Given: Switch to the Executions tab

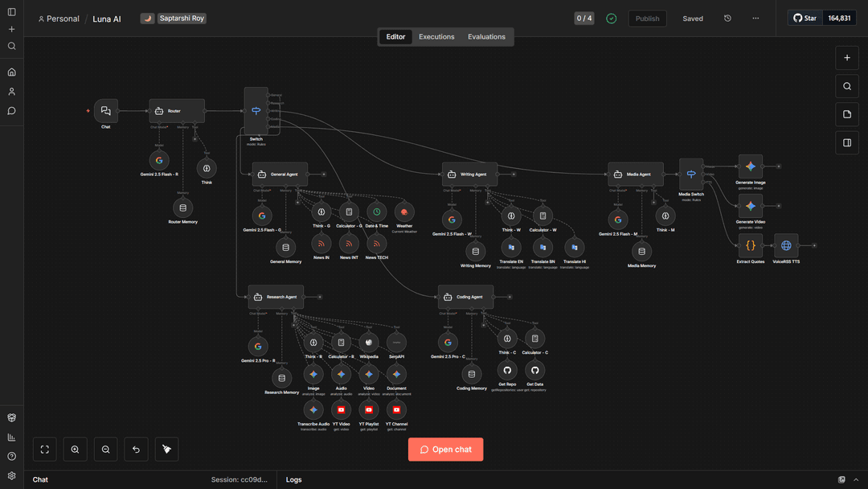Looking at the screenshot, I should [x=436, y=37].
